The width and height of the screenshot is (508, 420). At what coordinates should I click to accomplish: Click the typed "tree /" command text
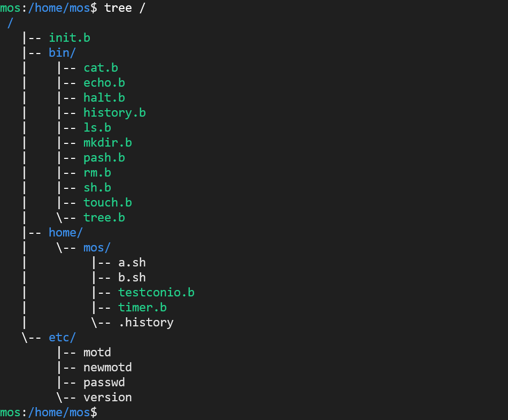pyautogui.click(x=125, y=7)
